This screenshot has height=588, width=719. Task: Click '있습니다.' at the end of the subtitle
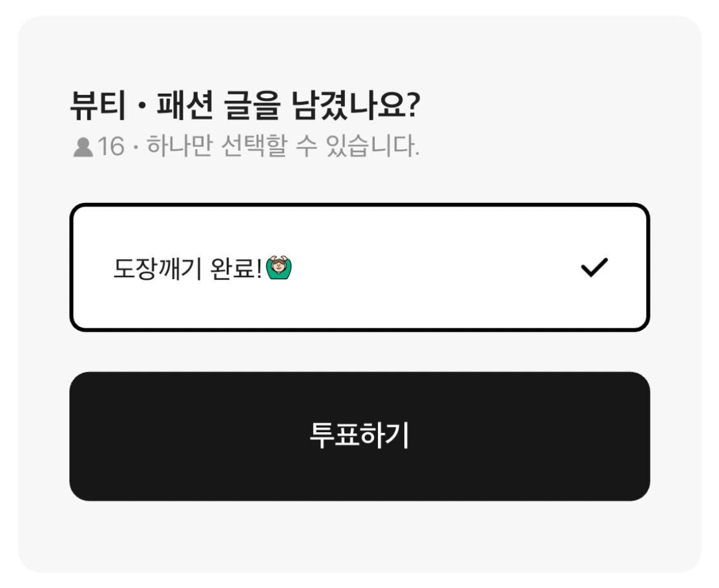(x=372, y=146)
